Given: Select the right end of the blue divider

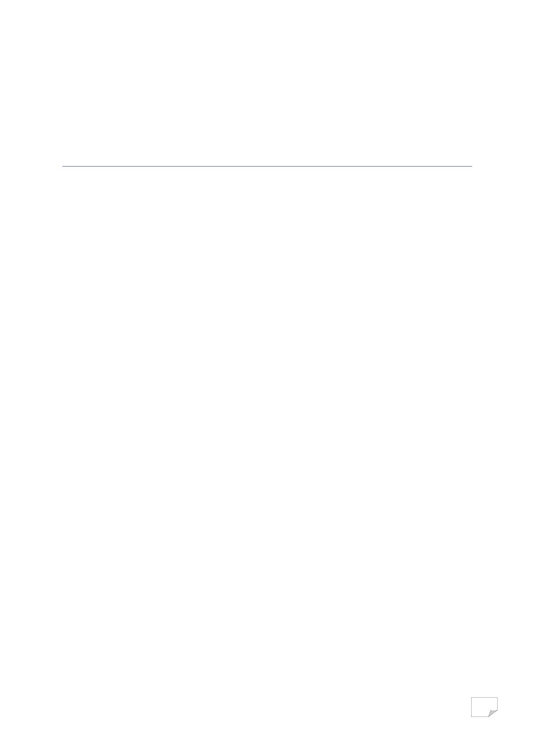Looking at the screenshot, I should [x=471, y=166].
